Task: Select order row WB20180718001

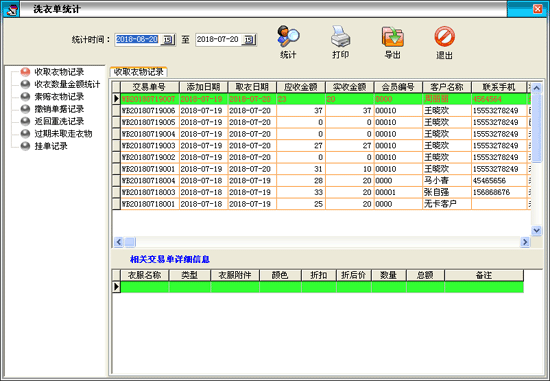Action: [x=321, y=204]
